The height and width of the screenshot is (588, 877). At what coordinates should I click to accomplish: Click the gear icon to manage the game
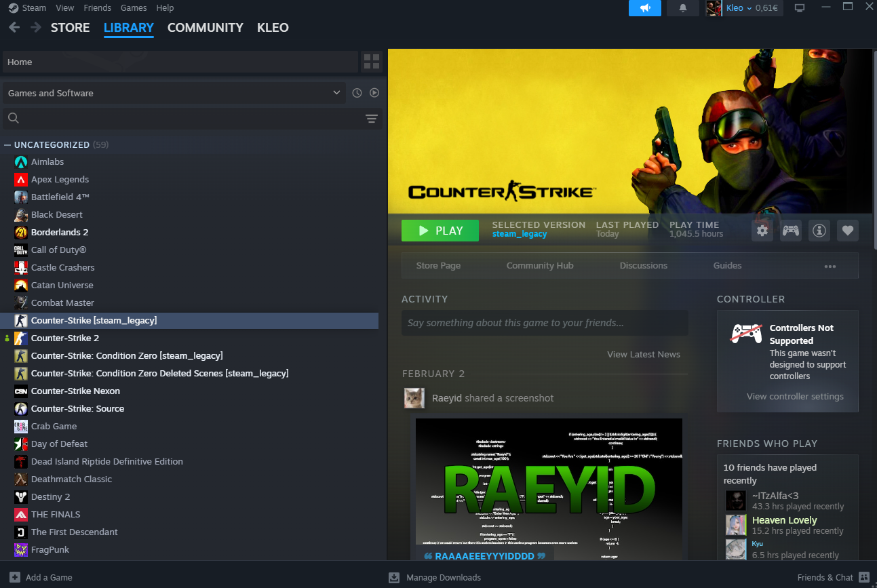pyautogui.click(x=762, y=231)
